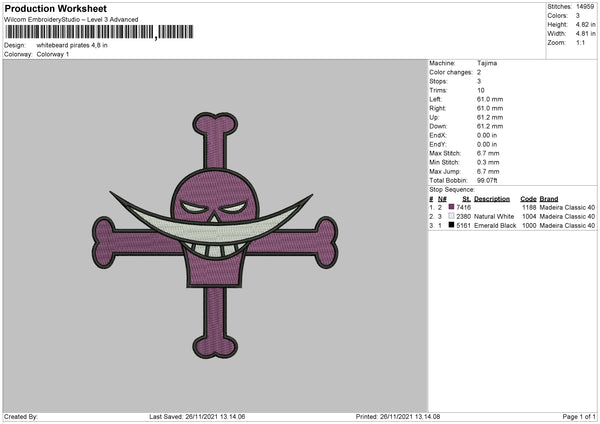Click the Right value 61.0 mm
This screenshot has width=600, height=424.
pos(490,108)
